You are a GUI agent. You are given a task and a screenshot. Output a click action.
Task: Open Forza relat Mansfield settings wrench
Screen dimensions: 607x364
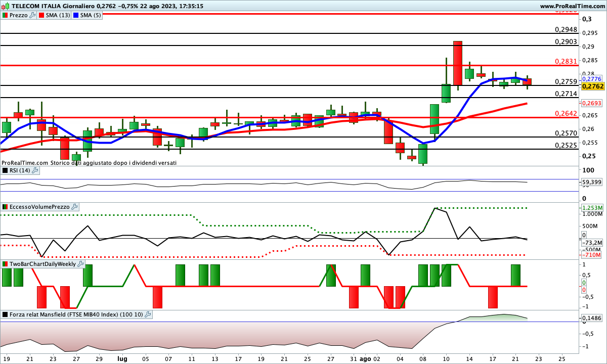(x=148, y=314)
